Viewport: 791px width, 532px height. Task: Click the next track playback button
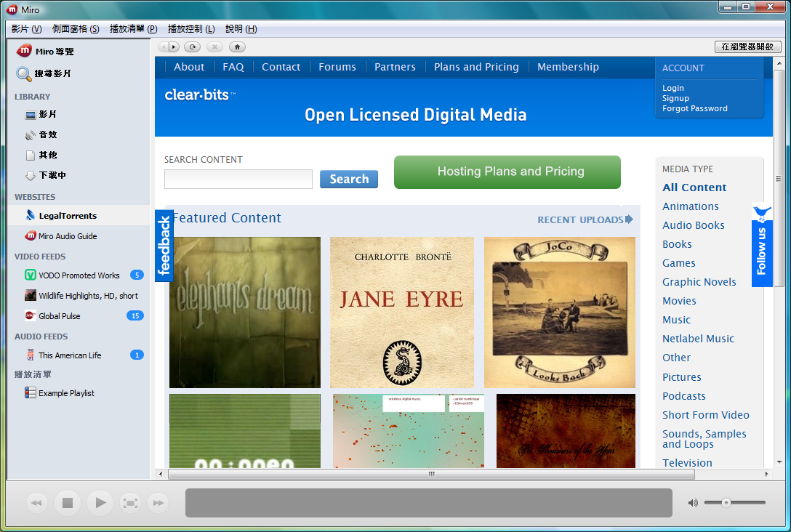(158, 503)
